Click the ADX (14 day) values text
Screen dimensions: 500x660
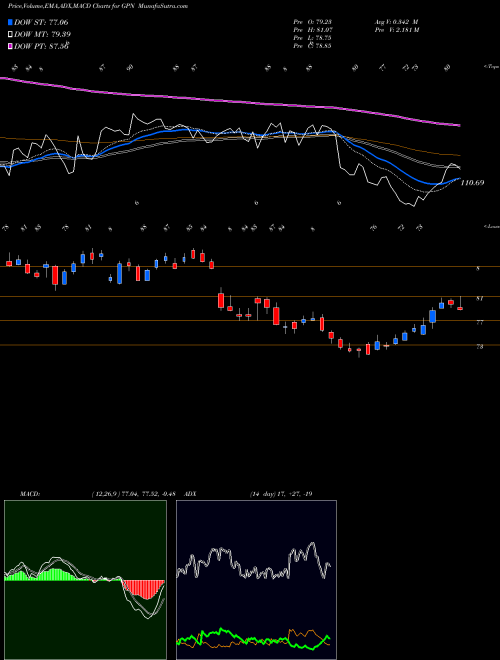pos(281,494)
